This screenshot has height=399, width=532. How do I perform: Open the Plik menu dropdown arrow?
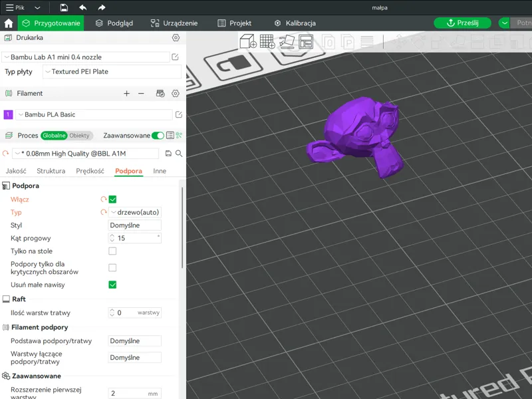(x=37, y=7)
